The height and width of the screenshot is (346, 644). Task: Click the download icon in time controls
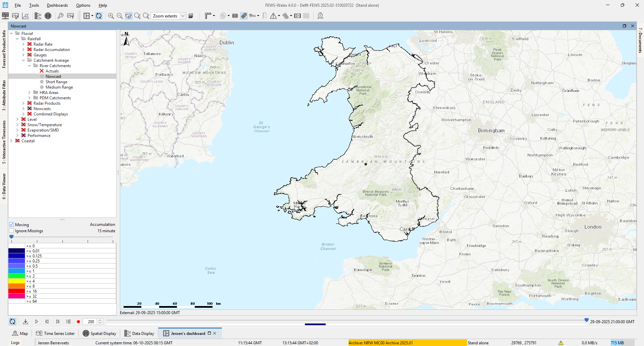[x=26, y=322]
